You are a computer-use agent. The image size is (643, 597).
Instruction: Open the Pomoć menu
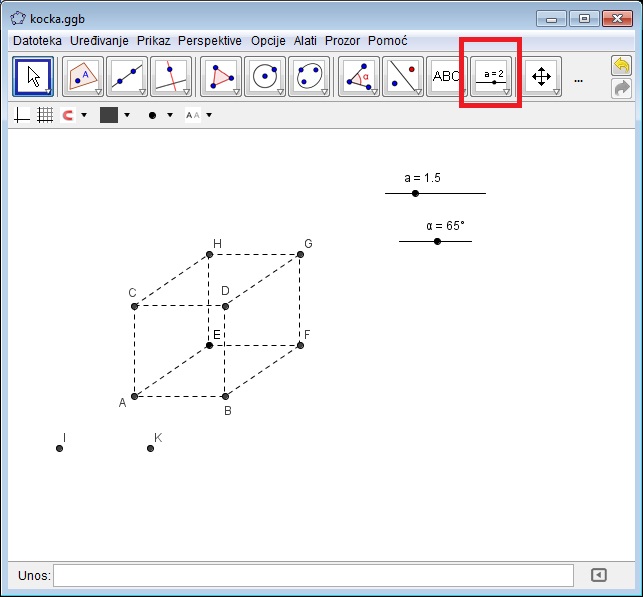coord(388,41)
